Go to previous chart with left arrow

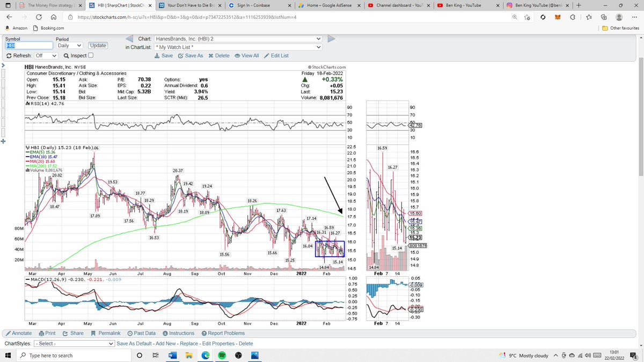[129, 39]
